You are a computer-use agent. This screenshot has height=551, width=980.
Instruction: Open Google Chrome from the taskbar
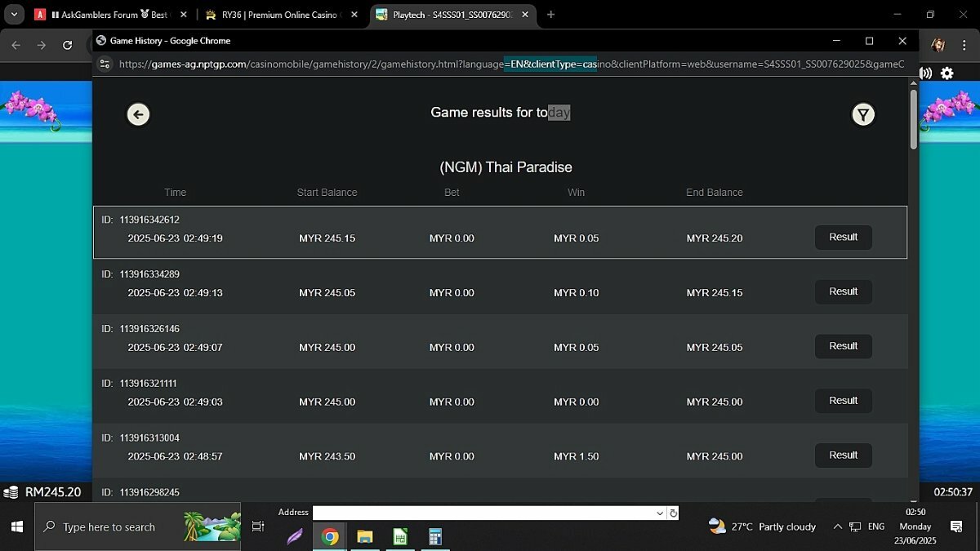tap(330, 536)
